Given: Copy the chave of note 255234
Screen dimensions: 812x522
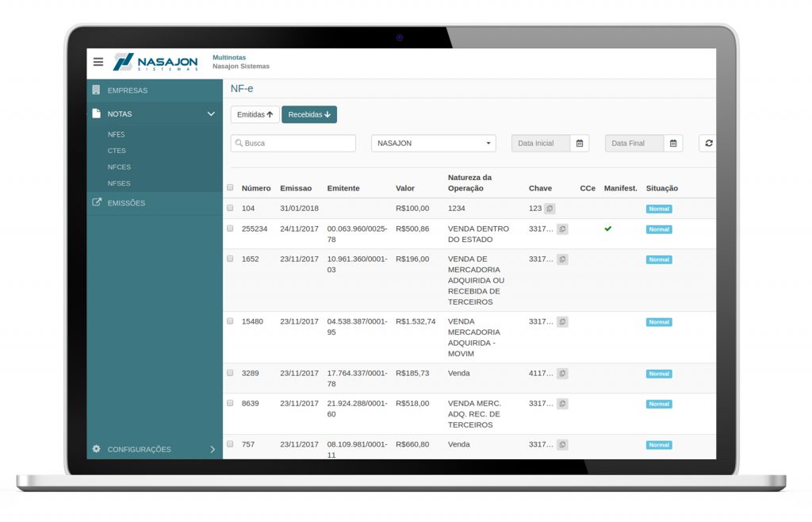Looking at the screenshot, I should 562,229.
